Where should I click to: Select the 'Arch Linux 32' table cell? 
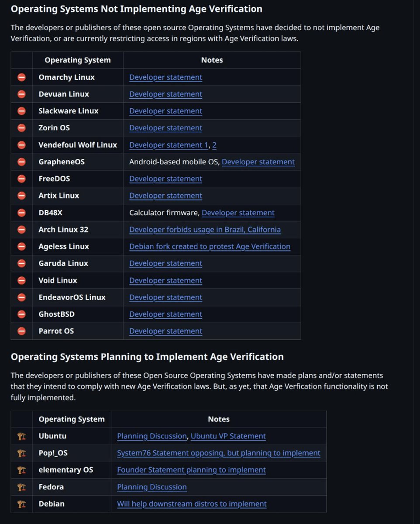[78, 230]
